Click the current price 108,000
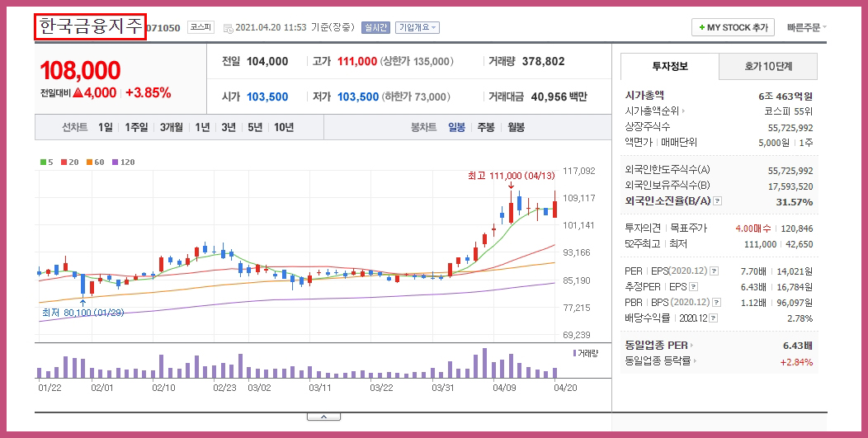This screenshot has width=868, height=438. [80, 70]
